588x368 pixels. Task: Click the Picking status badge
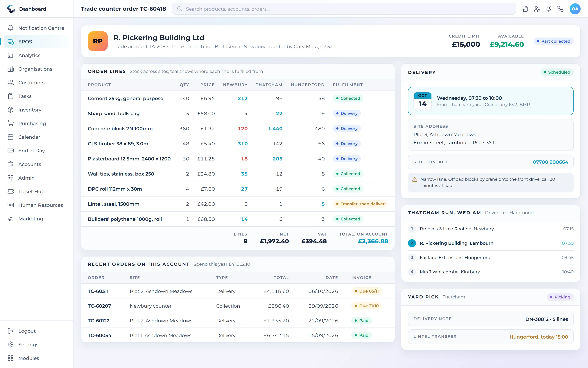pos(560,297)
